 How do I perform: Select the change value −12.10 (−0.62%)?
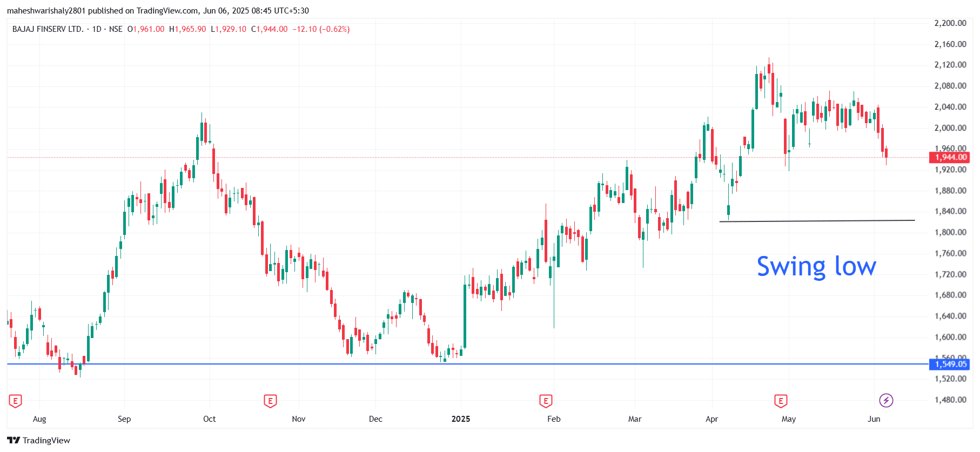click(x=321, y=29)
